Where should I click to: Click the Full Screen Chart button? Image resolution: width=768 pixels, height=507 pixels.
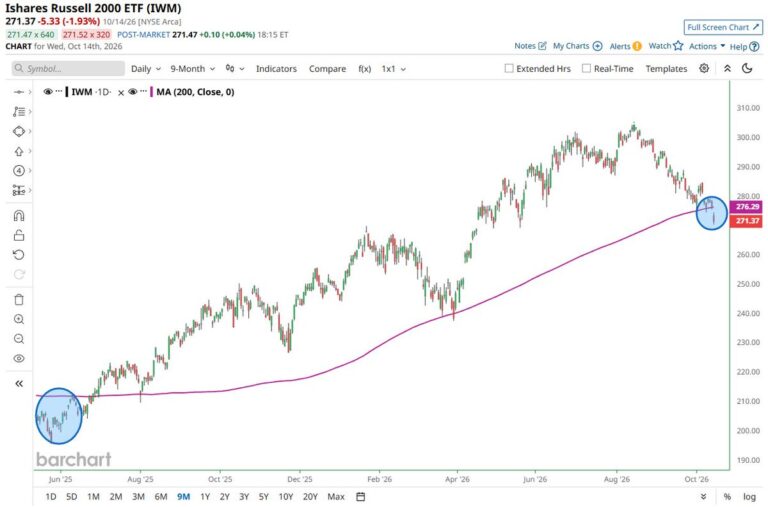723,27
